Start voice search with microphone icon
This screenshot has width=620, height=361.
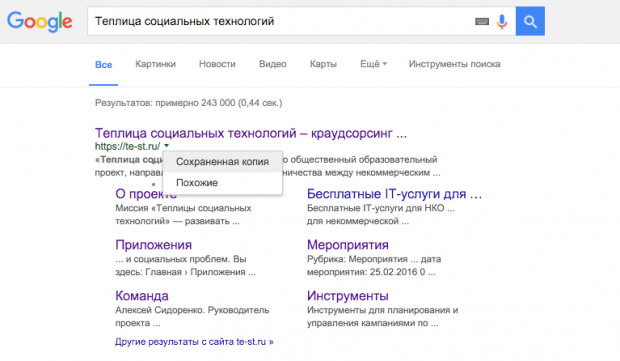502,21
